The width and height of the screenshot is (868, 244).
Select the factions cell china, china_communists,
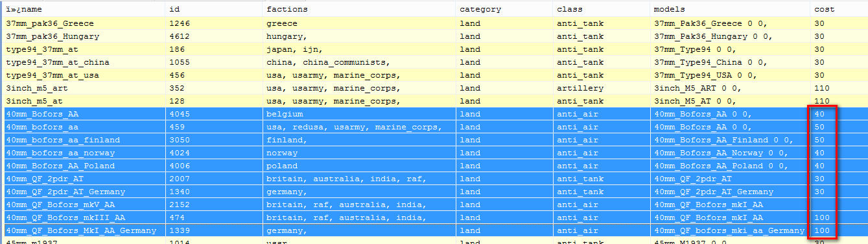(360, 62)
